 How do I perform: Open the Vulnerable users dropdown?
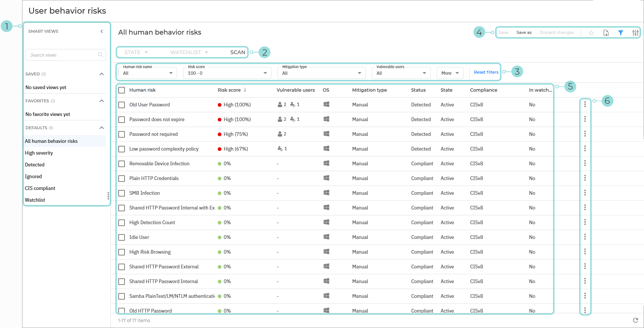(401, 73)
